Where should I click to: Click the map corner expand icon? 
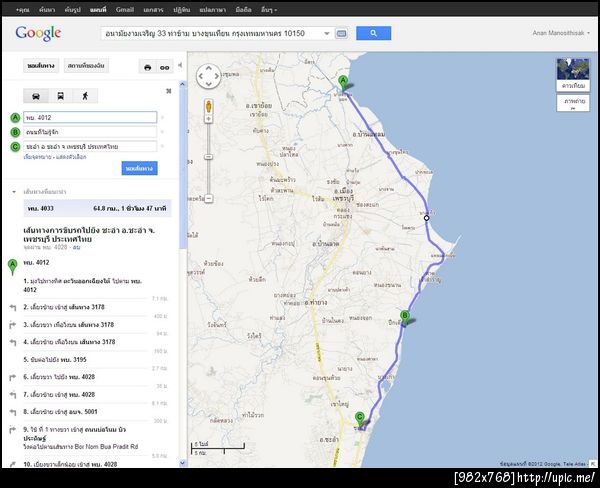(x=593, y=464)
